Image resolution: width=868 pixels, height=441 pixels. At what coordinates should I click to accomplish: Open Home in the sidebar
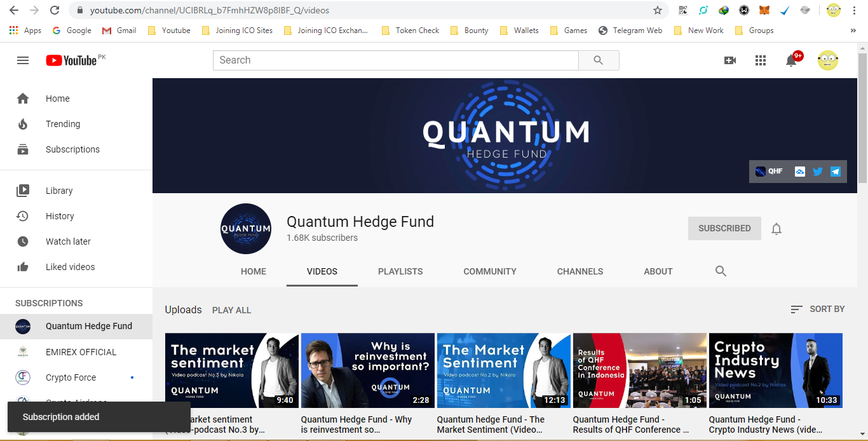click(x=76, y=98)
